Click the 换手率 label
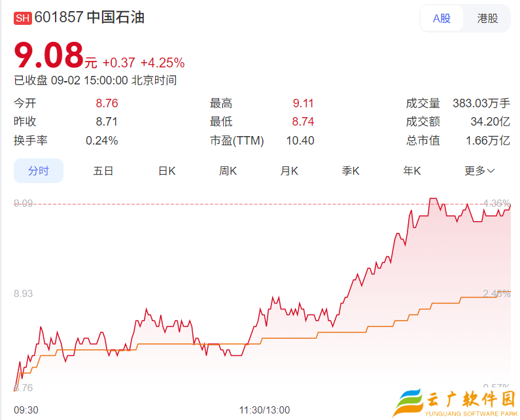Screen dimensions: 520x420 [x=31, y=141]
